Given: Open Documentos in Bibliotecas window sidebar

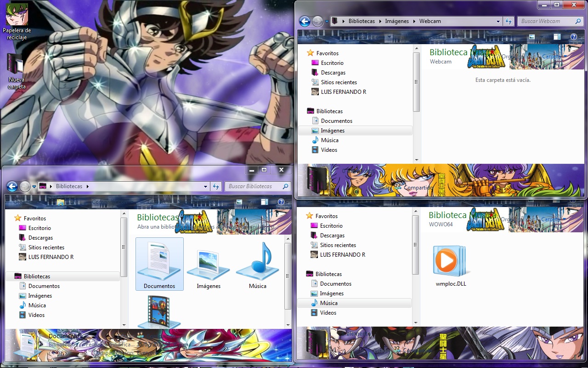Looking at the screenshot, I should 44,286.
